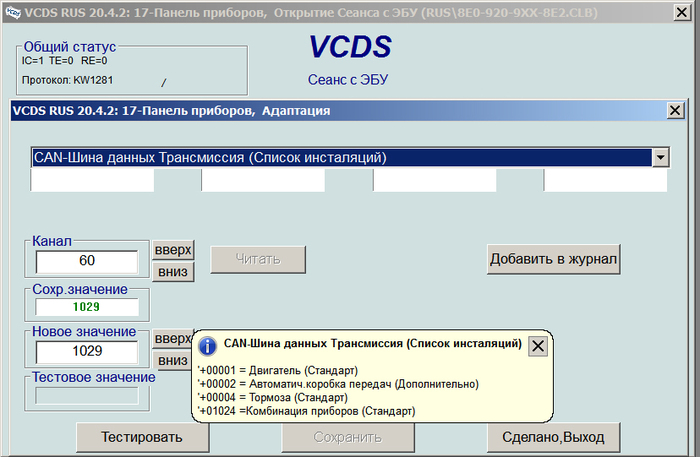The image size is (700, 457).
Task: Click the Сохр.значение field showing 1029
Action: [87, 307]
